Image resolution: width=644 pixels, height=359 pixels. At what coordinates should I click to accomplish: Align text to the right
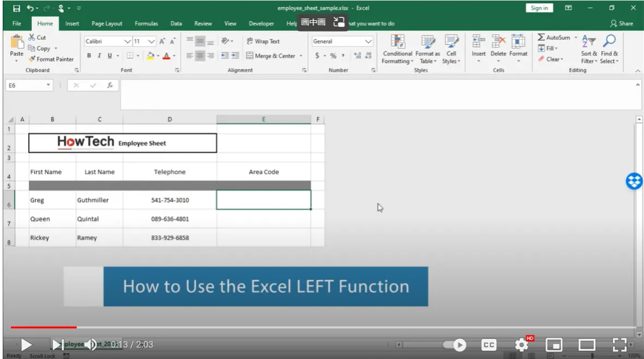[x=210, y=56]
